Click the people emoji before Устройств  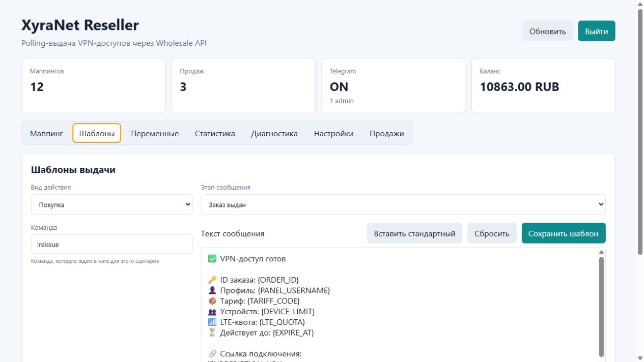coord(212,312)
